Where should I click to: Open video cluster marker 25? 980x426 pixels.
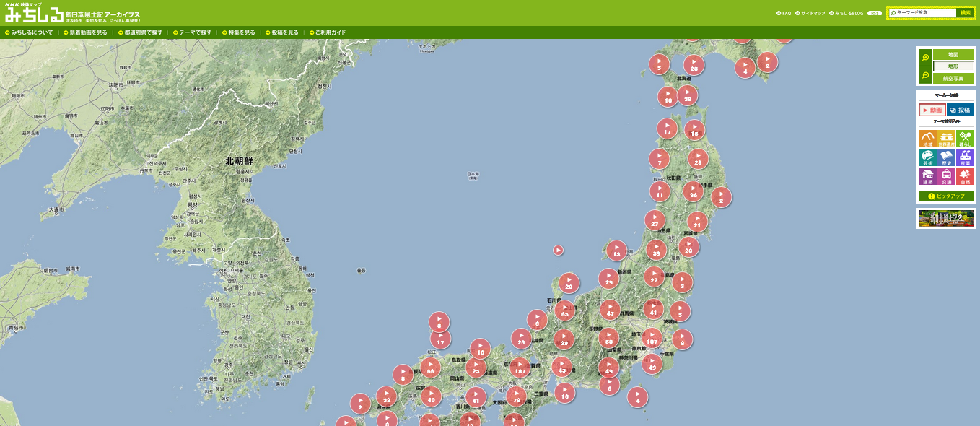(x=475, y=368)
